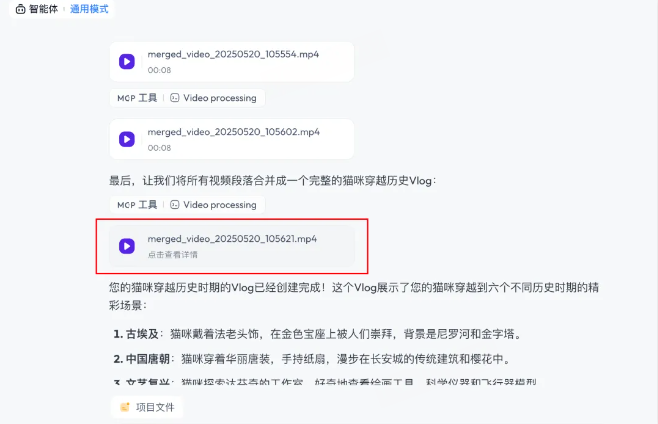Click the first Video processing tool icon
658x424 pixels.
pyautogui.click(x=175, y=98)
